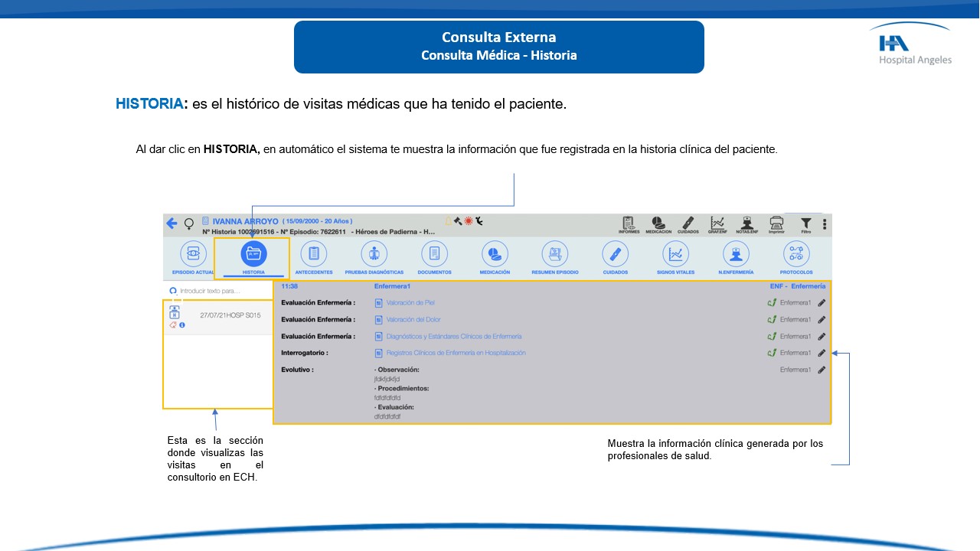
Task: Open Registros Clínicos de Enfermería en Hospitalización link
Action: coord(456,354)
